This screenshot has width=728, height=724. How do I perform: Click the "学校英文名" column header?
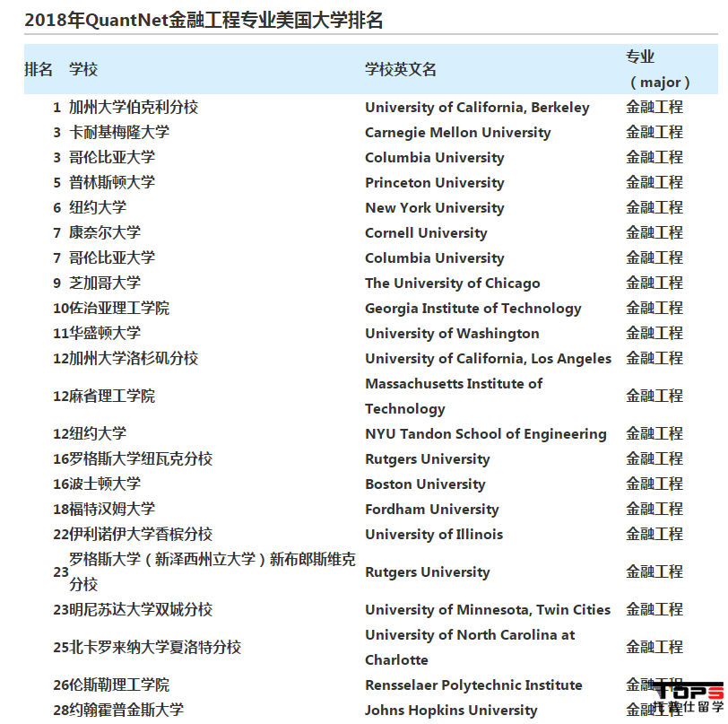coord(400,70)
